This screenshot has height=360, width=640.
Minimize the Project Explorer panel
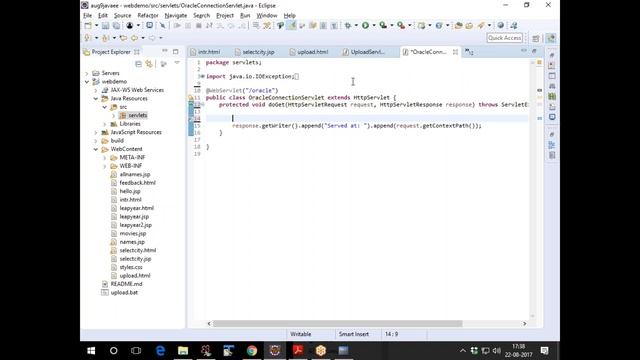click(x=165, y=51)
